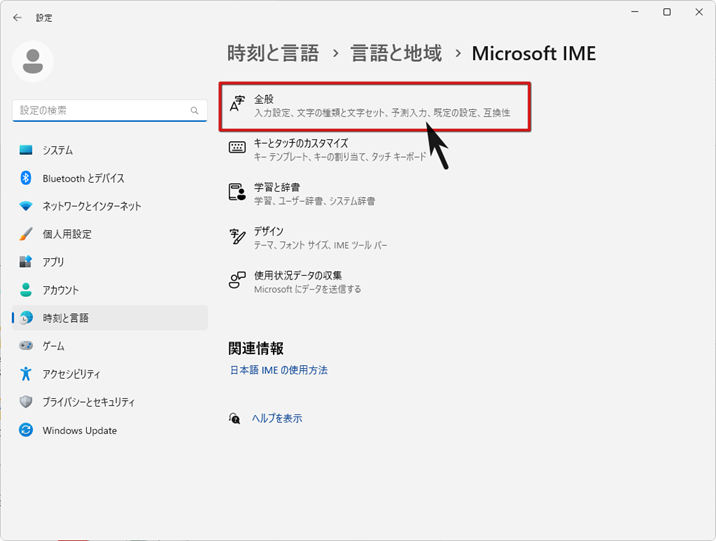Screen dimensions: 716x541
Task: Click the shield icon for privacy
Action: point(26,402)
